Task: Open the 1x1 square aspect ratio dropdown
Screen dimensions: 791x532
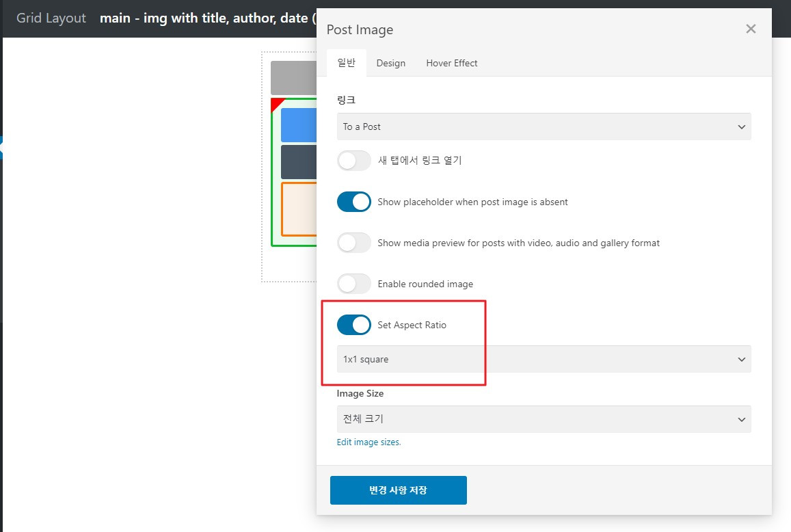Action: 544,360
